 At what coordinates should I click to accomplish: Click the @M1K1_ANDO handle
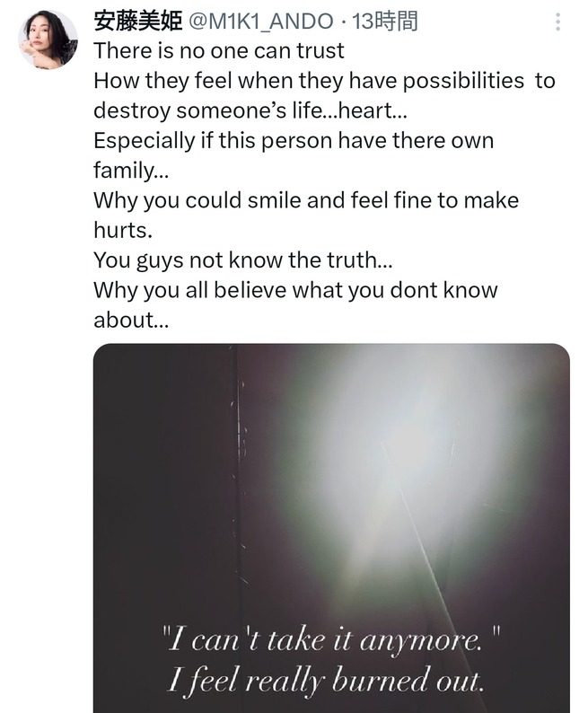259,22
